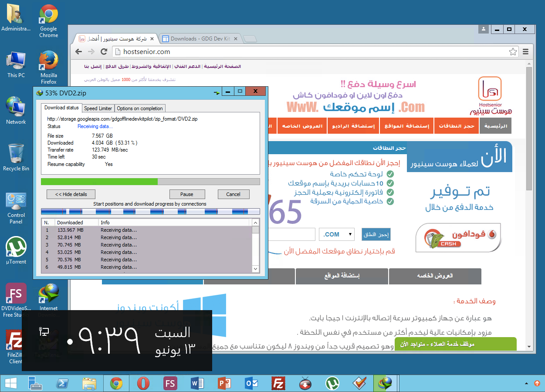The image size is (545, 392).
Task: Launch Outlook from the taskbar
Action: [x=251, y=383]
